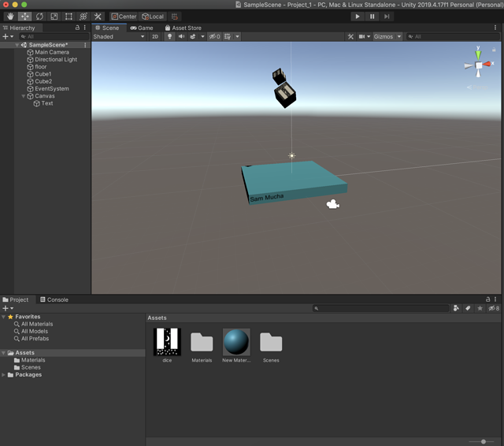The width and height of the screenshot is (504, 446).
Task: Open Search by Label tag icon
Action: click(x=468, y=308)
